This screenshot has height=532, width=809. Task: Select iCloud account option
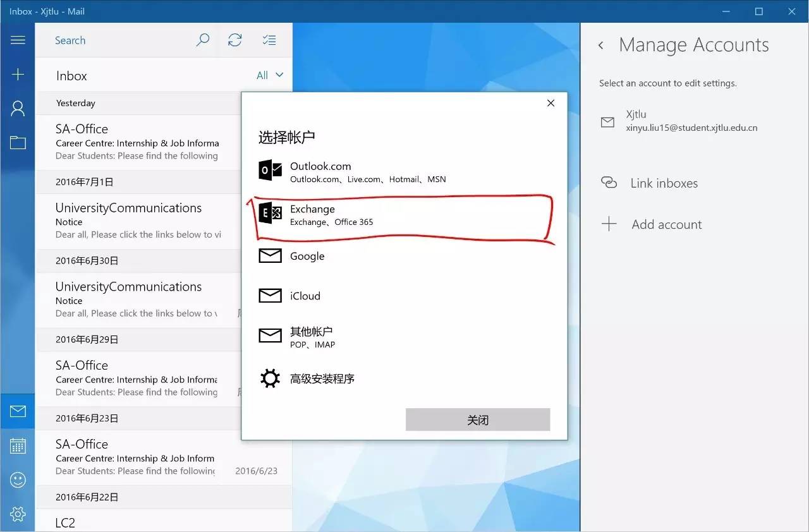pyautogui.click(x=305, y=296)
